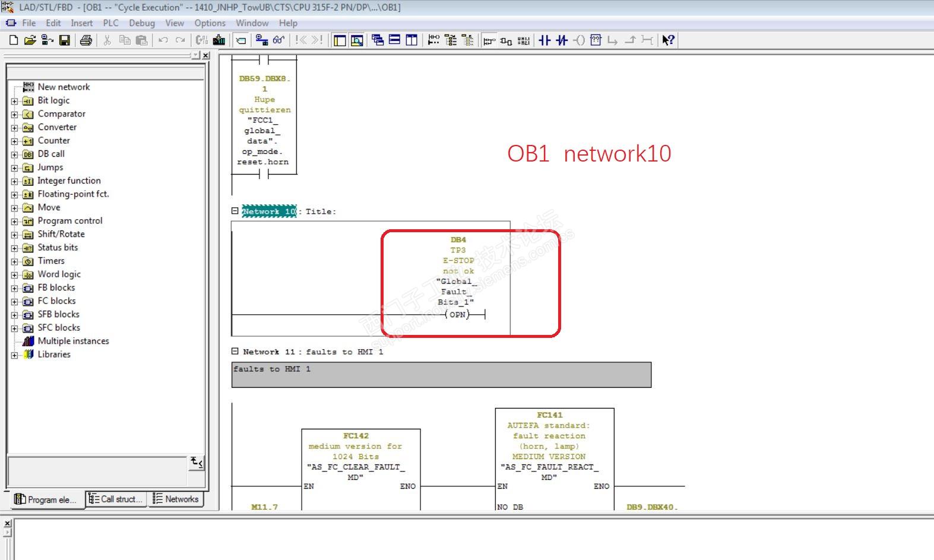Click the Open branch toolbar icon
The image size is (934, 560).
[613, 40]
